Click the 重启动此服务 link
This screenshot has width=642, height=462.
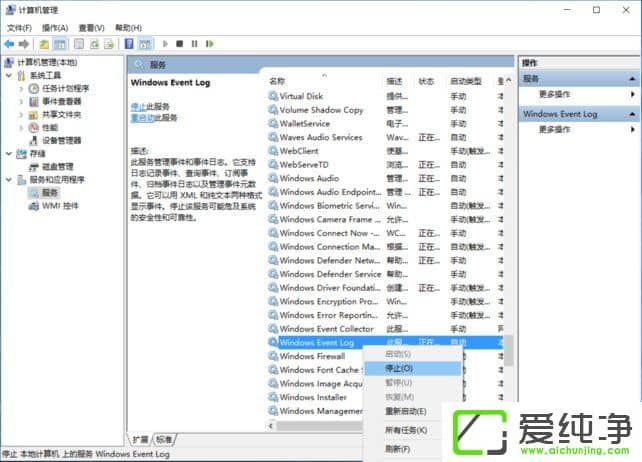[x=154, y=118]
